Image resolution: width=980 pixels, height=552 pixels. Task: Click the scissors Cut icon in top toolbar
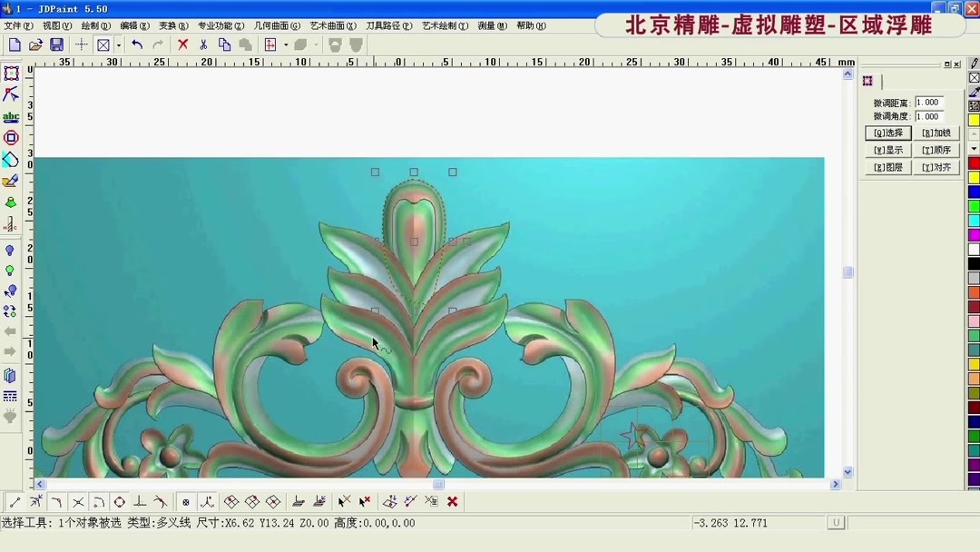click(203, 44)
